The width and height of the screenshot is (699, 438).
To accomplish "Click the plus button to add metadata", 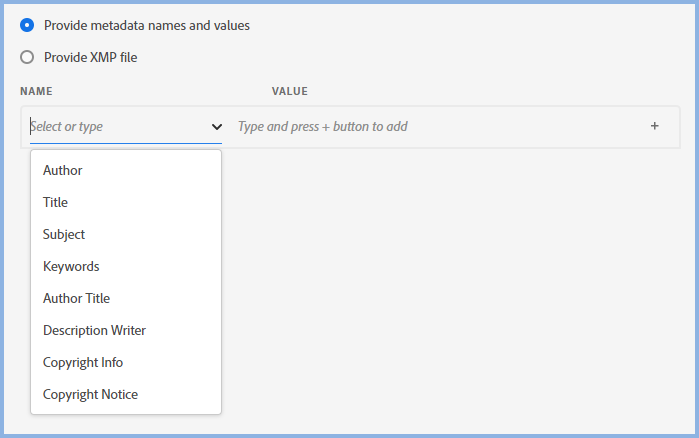I will [x=654, y=127].
